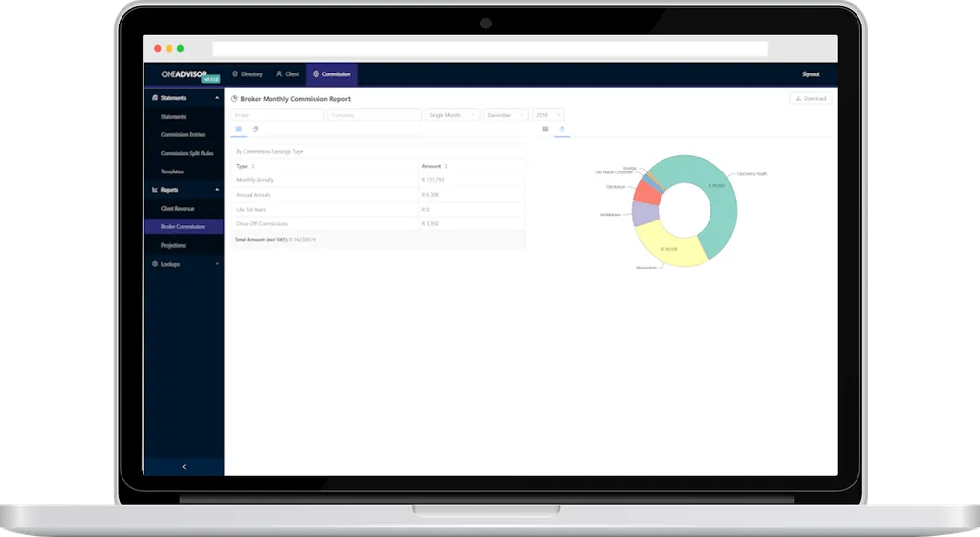Click the By Commission Earnings Type heading
The width and height of the screenshot is (980, 537).
pyautogui.click(x=269, y=151)
